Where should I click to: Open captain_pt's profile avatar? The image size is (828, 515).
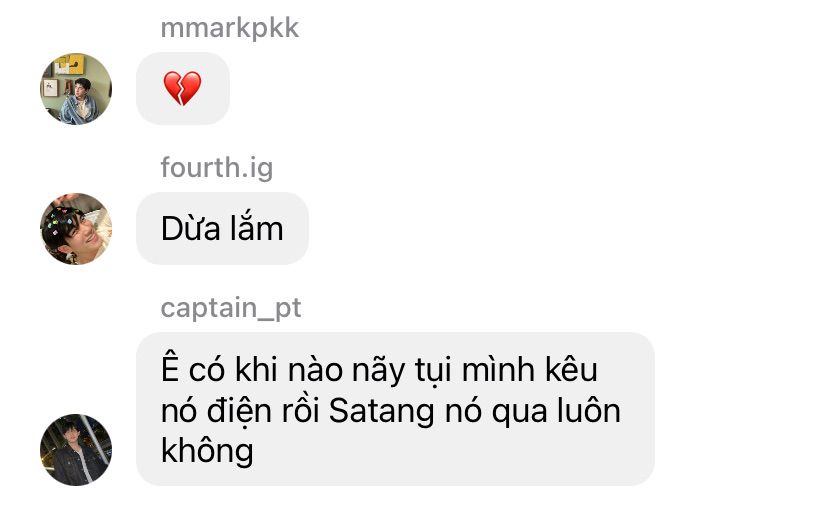(x=76, y=450)
